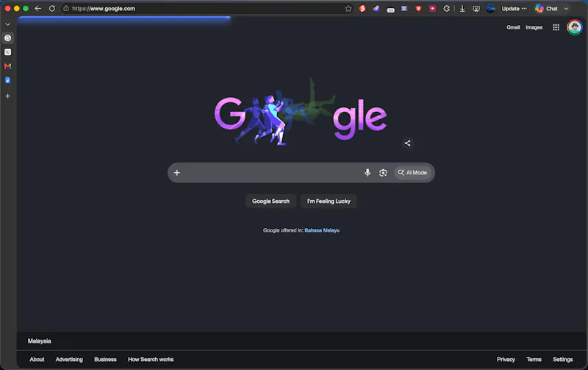588x370 pixels.
Task: Open the screen cast icon
Action: click(x=476, y=8)
